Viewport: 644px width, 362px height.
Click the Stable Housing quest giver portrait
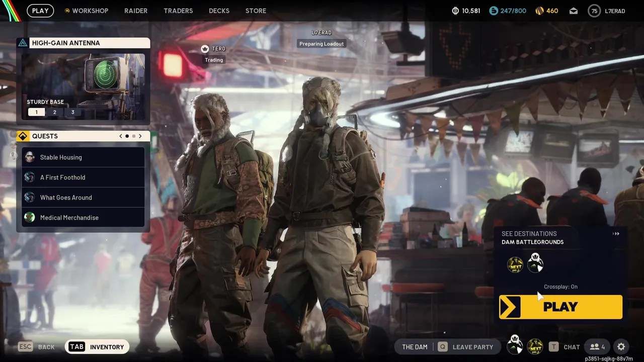click(30, 157)
